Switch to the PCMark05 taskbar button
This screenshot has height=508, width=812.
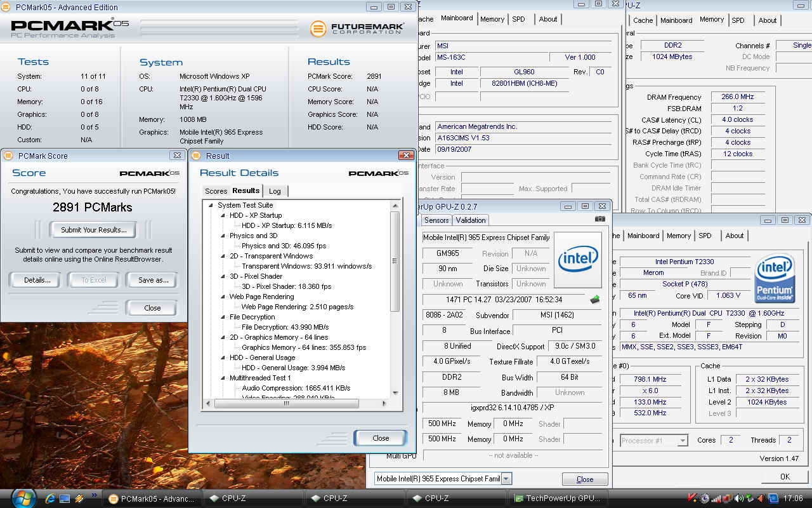tap(152, 498)
